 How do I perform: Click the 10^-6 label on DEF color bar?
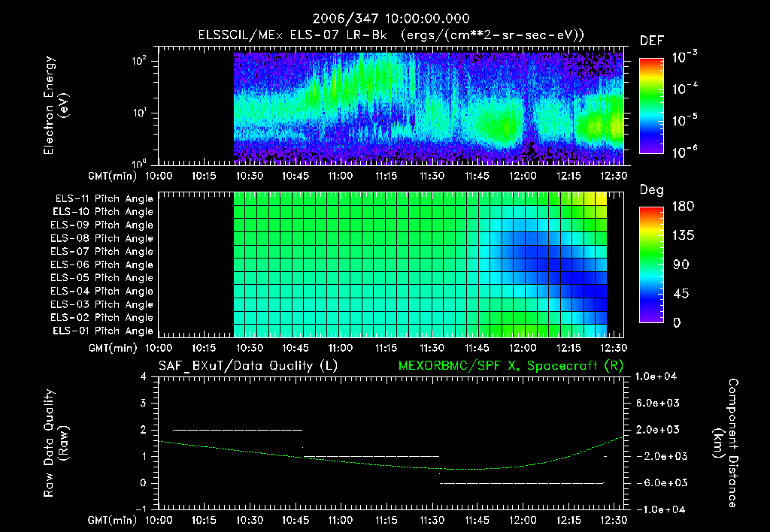pyautogui.click(x=684, y=152)
